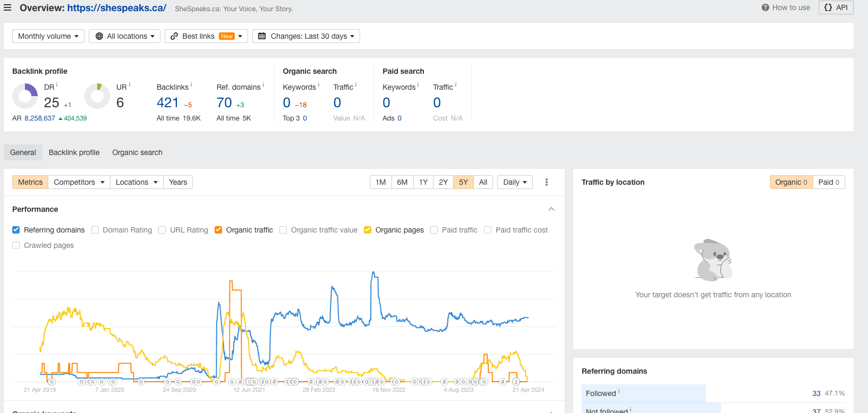868x413 pixels.
Task: Uncheck the Organic pages checkbox
Action: pyautogui.click(x=368, y=230)
